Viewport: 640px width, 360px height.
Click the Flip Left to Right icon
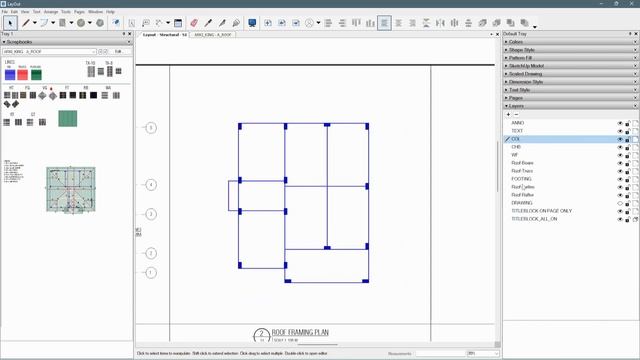[x=440, y=23]
